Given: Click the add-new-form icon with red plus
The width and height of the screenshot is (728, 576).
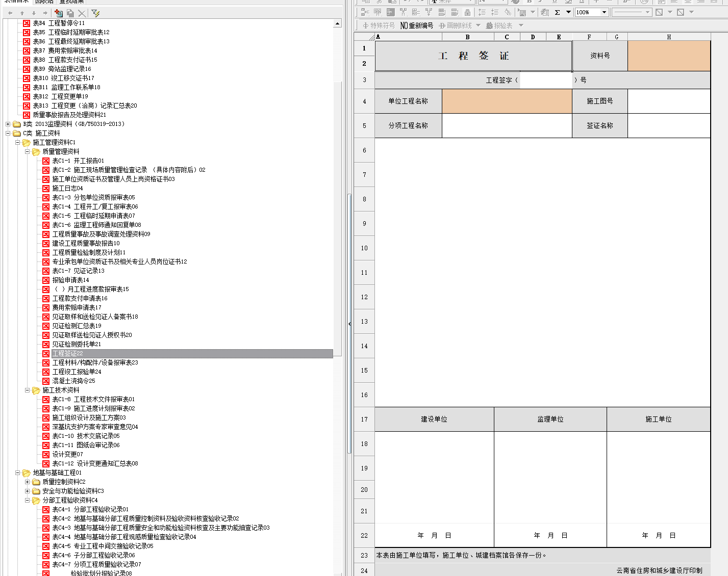Looking at the screenshot, I should [x=59, y=13].
